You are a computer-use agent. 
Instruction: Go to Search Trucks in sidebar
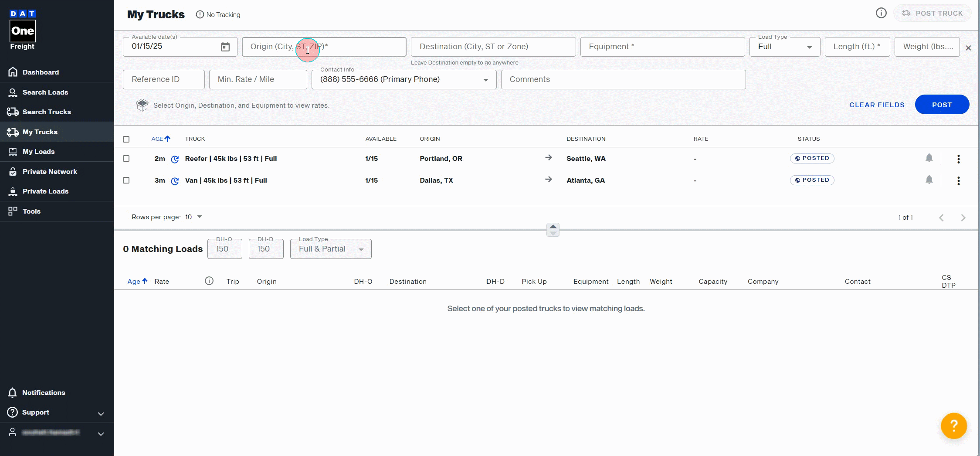point(57,112)
